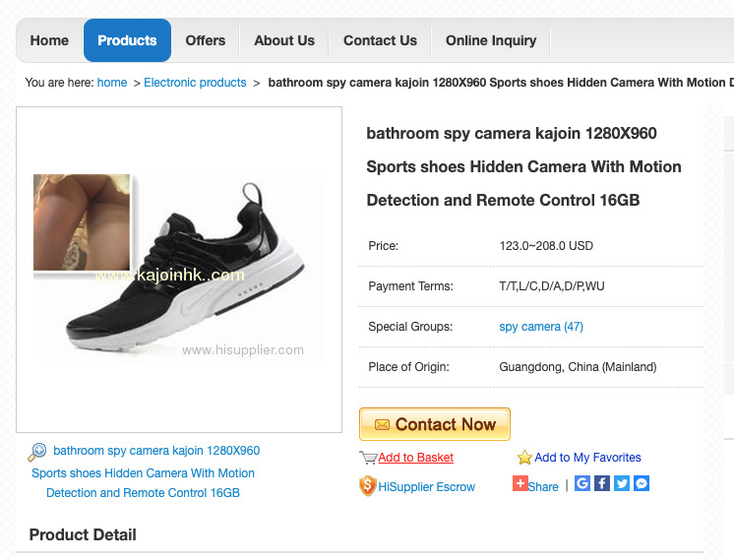The width and height of the screenshot is (734, 560).
Task: Go to the Contact Us tab
Action: click(x=380, y=40)
